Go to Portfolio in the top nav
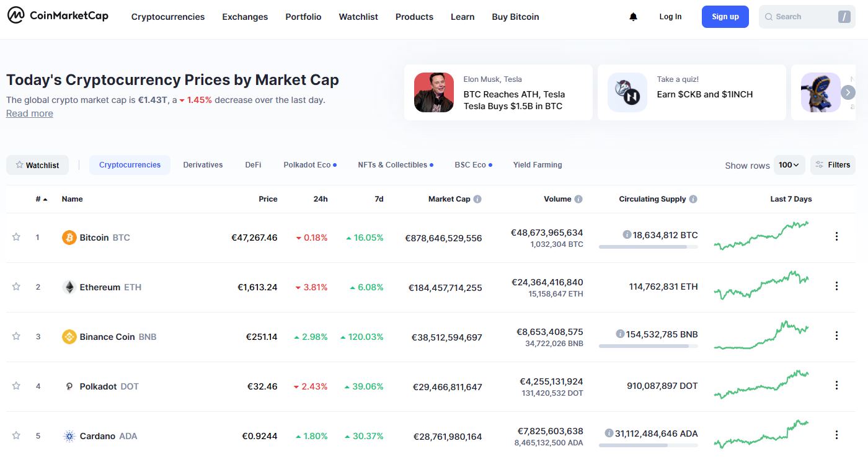This screenshot has height=459, width=868. [x=303, y=17]
